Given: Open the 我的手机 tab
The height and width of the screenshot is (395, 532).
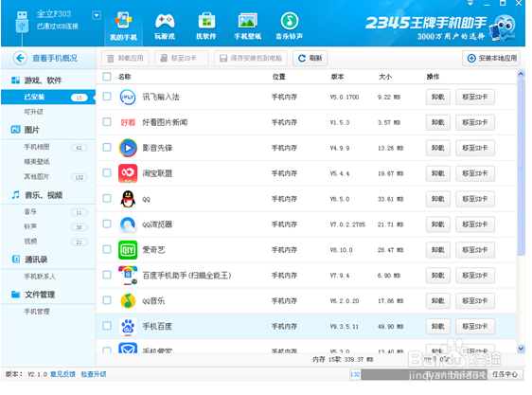Looking at the screenshot, I should coord(123,27).
